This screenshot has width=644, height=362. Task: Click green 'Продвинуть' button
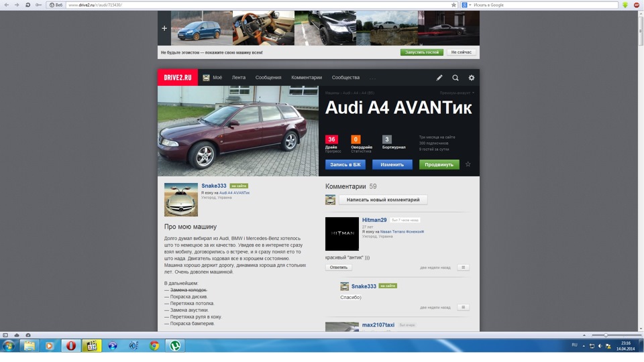pyautogui.click(x=439, y=165)
